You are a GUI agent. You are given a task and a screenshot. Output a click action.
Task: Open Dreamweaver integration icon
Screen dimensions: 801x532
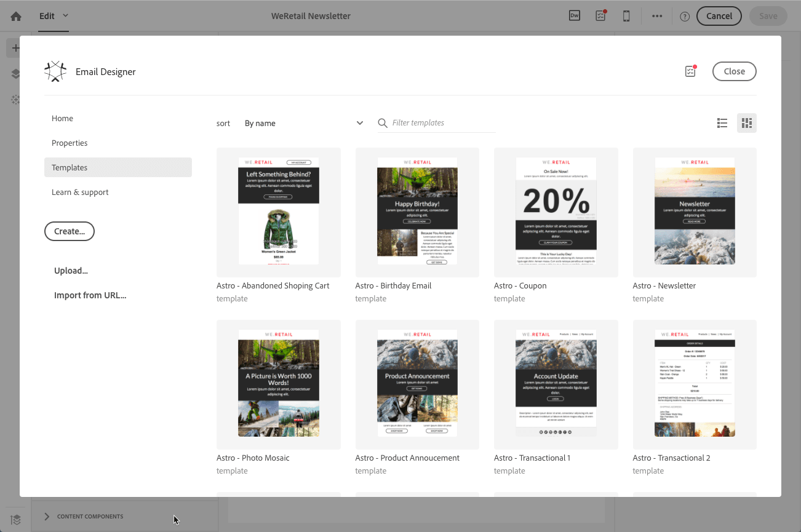coord(575,16)
